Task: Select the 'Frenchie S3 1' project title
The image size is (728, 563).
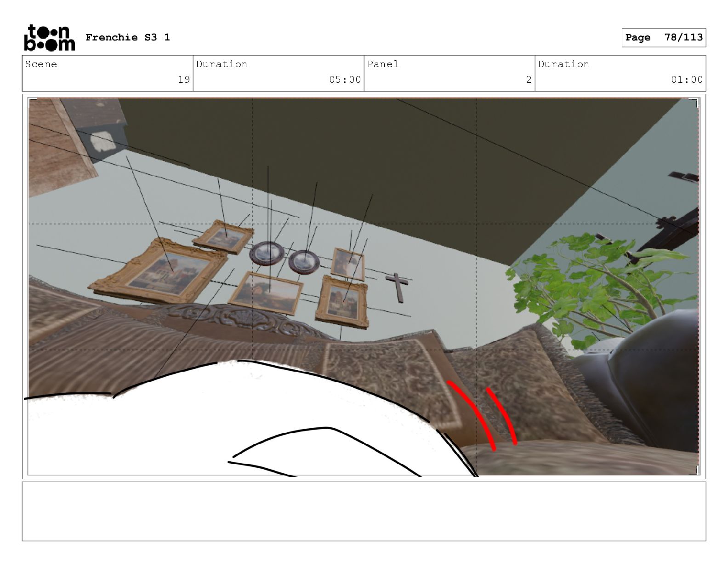Action: point(128,37)
